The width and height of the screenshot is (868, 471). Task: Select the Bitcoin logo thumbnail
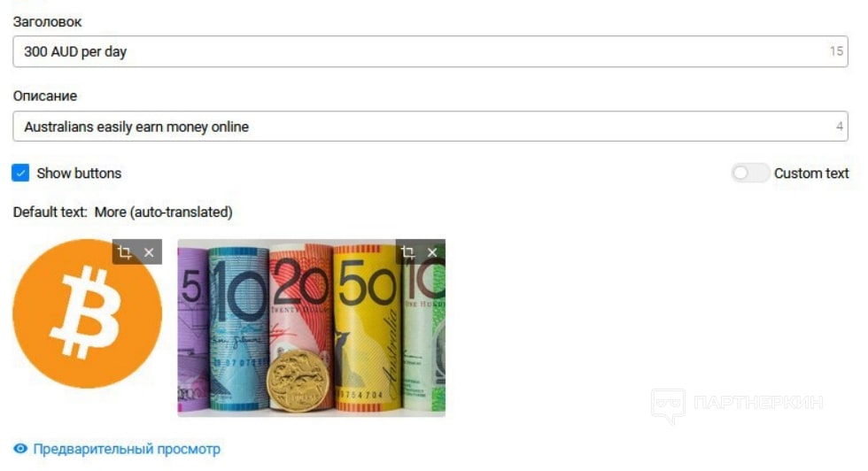coord(87,313)
